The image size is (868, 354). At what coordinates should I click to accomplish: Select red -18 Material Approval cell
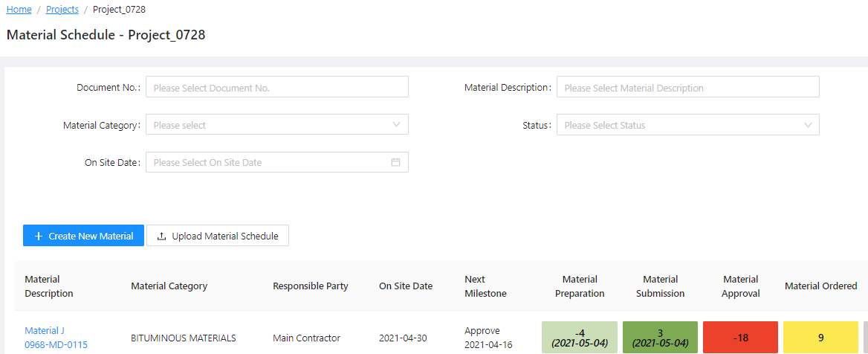pos(741,338)
